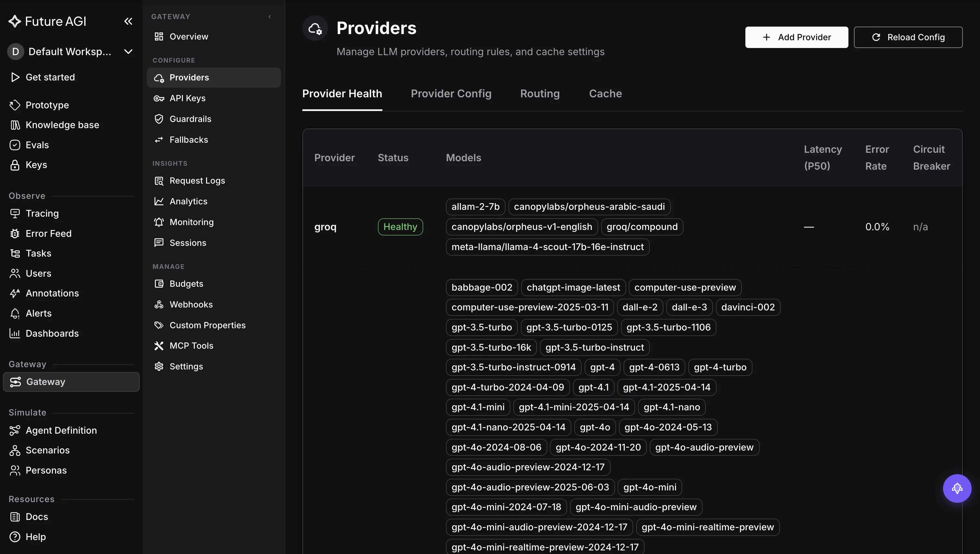Open Agent Definition icon
This screenshot has height=554, width=980.
pyautogui.click(x=15, y=430)
